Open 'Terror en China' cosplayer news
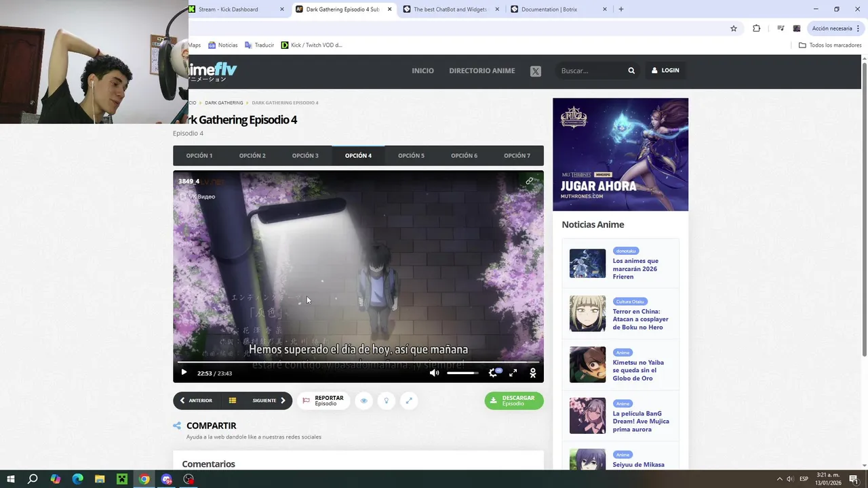The height and width of the screenshot is (488, 868). (x=640, y=319)
